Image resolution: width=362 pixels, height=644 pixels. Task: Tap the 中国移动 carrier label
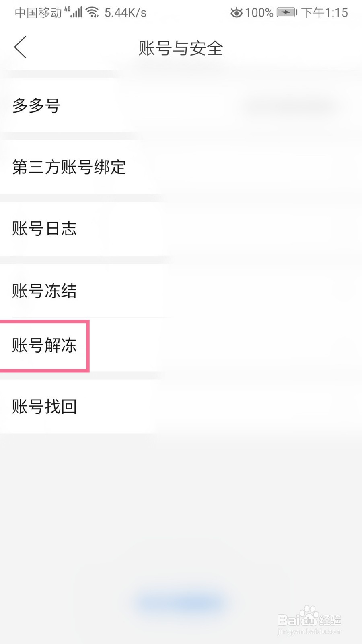38,13
